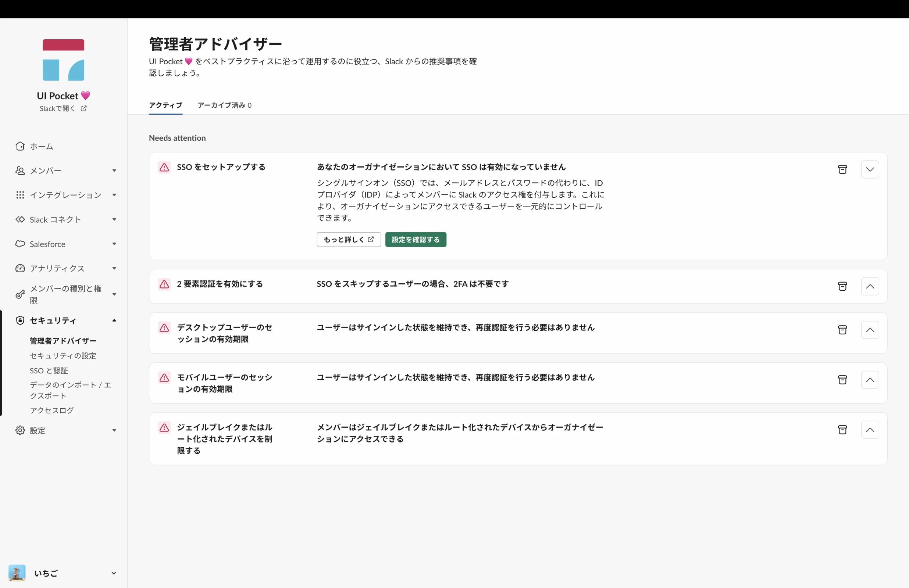Viewport: 909px width, 588px height.
Task: Click text SSO をスキップするユーザーの場合、2FA は不要です
Action: 413,284
